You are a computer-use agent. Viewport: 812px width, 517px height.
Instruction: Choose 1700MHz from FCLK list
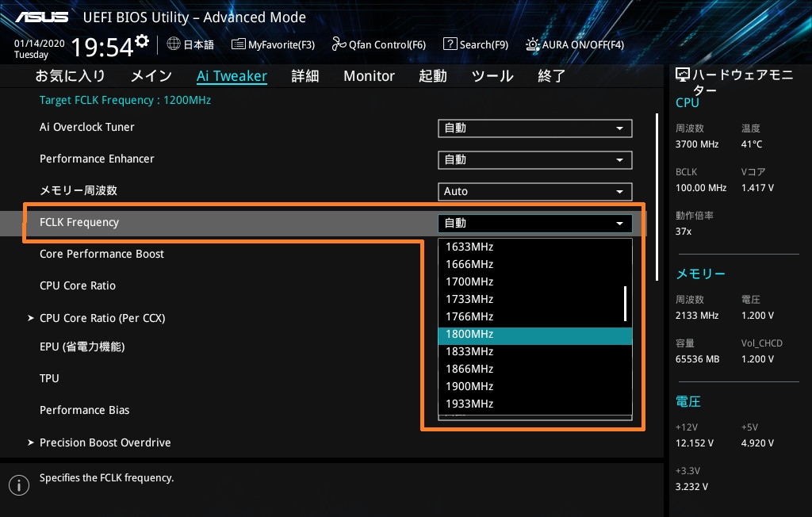click(x=535, y=281)
